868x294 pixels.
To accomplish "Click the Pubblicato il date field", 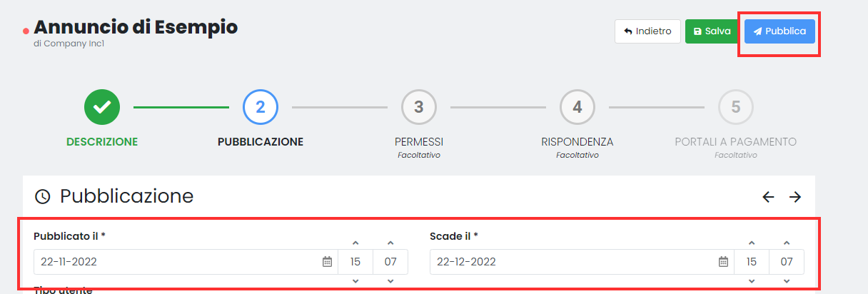I will tap(175, 262).
